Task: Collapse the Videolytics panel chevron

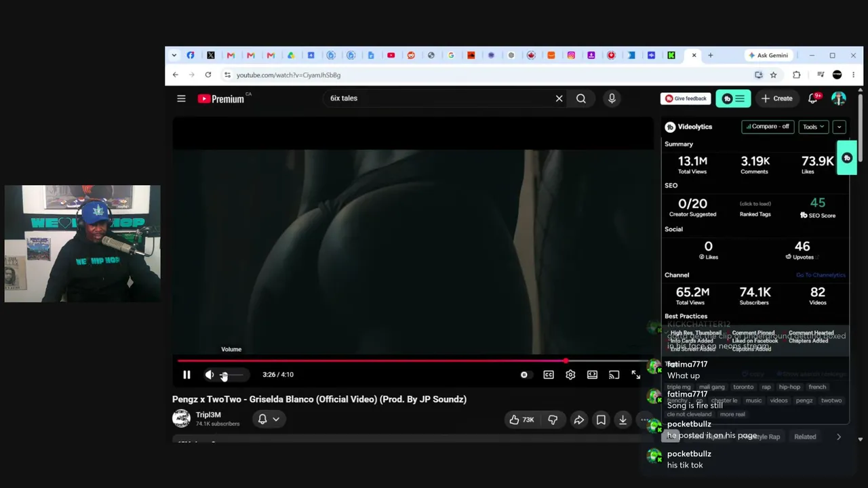Action: [839, 127]
